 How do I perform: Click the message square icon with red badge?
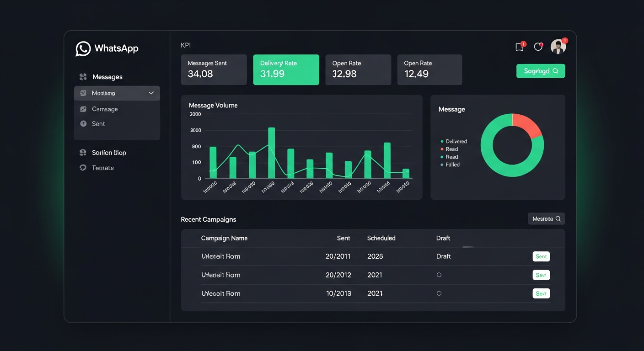coord(519,46)
